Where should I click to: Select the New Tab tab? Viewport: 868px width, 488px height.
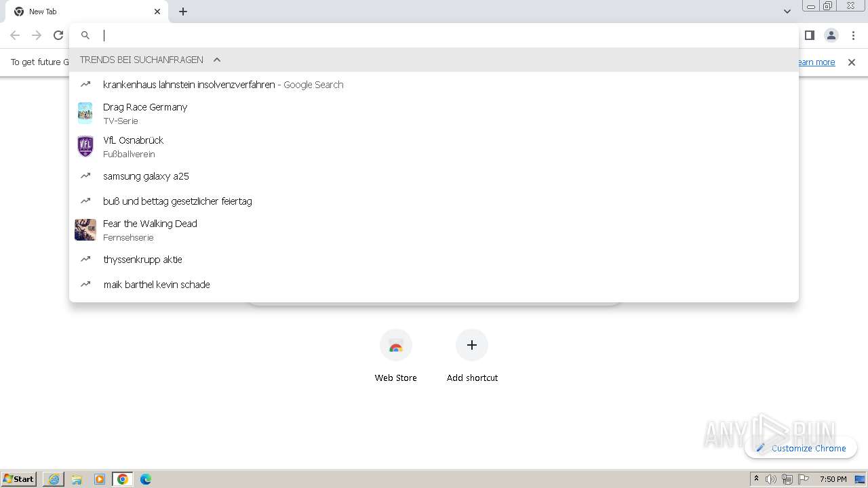tap(87, 12)
